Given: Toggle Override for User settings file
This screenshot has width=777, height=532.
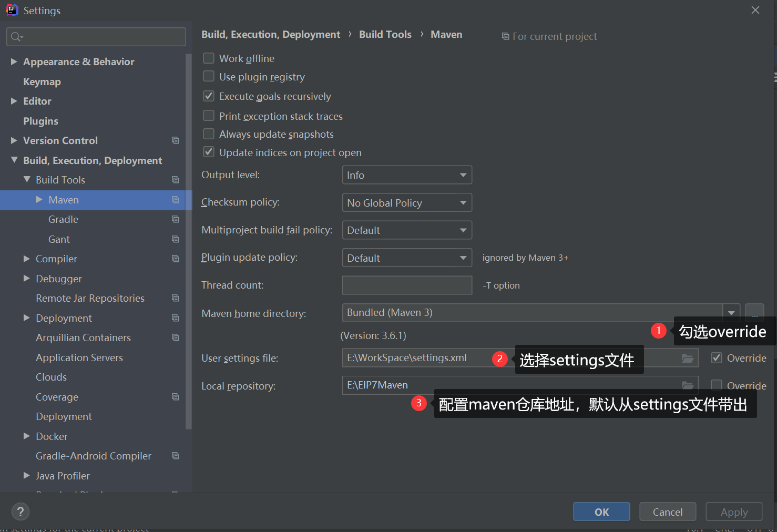Looking at the screenshot, I should tap(717, 358).
